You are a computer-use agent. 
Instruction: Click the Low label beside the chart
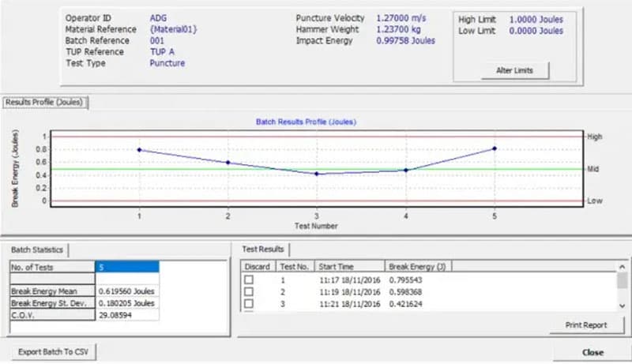tap(595, 201)
